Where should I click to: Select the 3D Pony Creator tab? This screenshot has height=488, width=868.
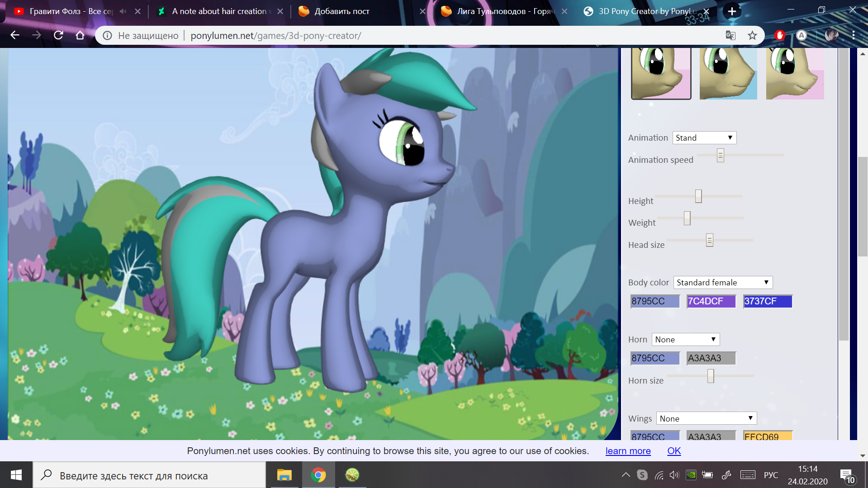pyautogui.click(x=646, y=11)
